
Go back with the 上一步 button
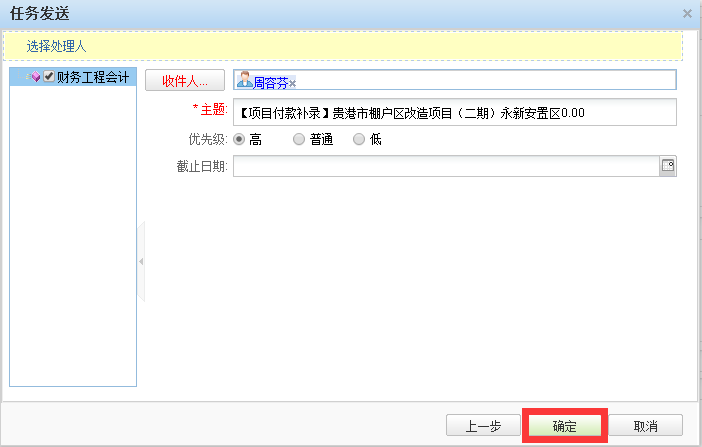(x=483, y=426)
